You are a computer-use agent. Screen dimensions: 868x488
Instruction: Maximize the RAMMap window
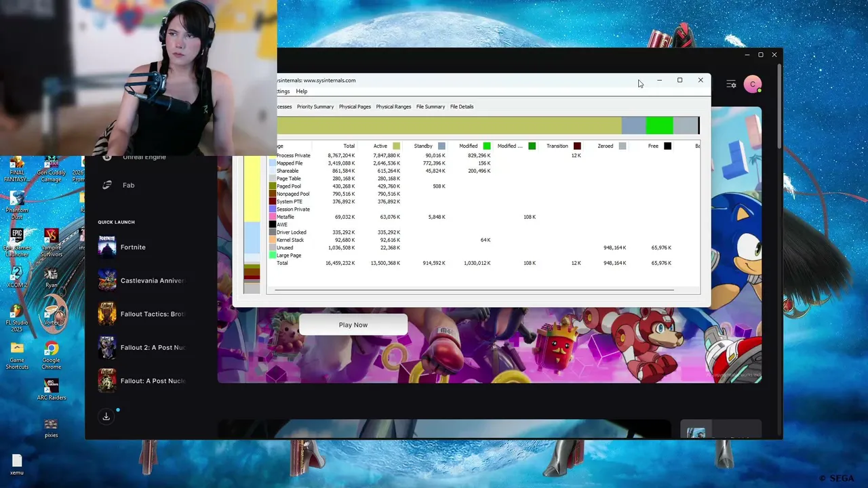click(679, 81)
